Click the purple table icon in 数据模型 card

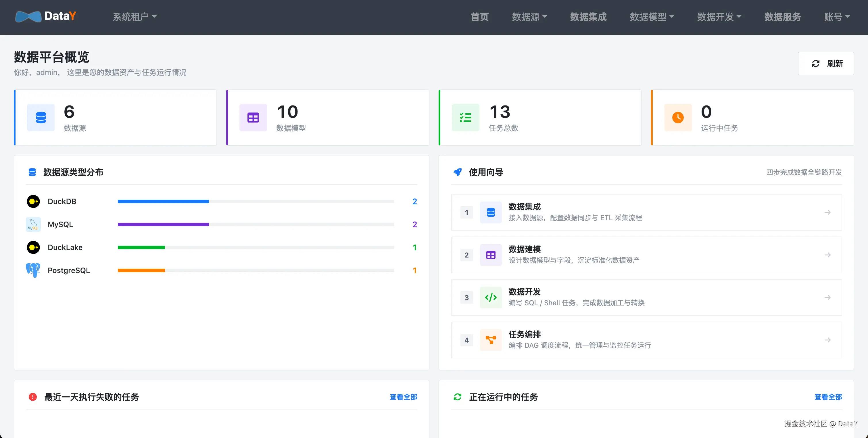(253, 117)
